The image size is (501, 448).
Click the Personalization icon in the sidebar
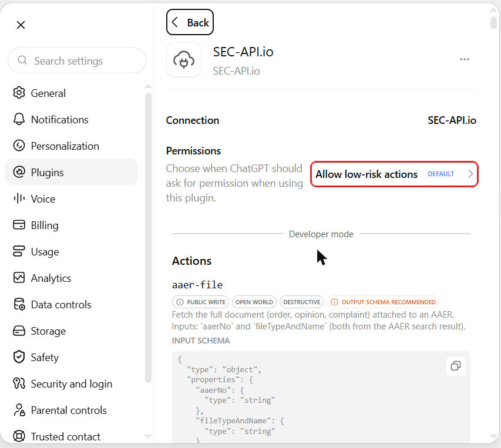[x=19, y=146]
